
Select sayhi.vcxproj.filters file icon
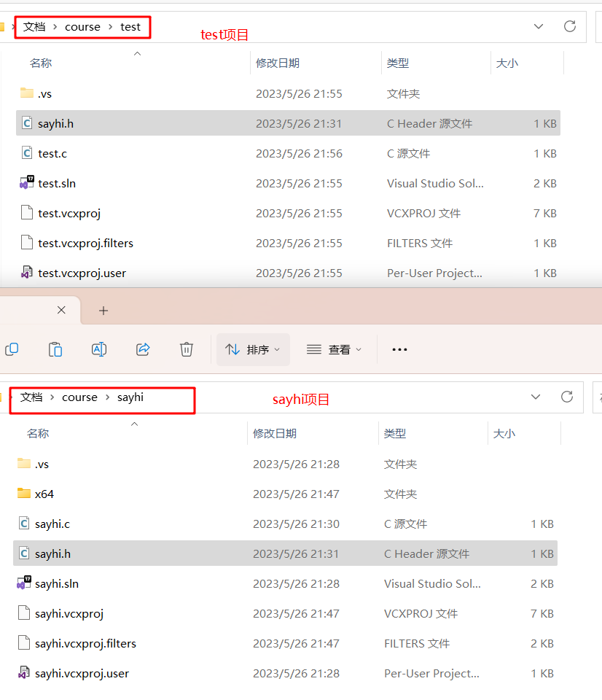(24, 642)
